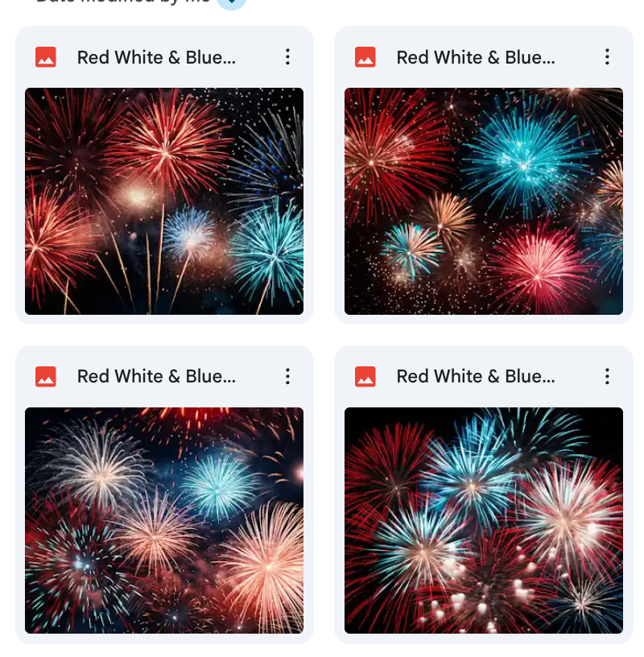
Task: Click the image file icon on the large cyan burst file
Action: [x=365, y=57]
